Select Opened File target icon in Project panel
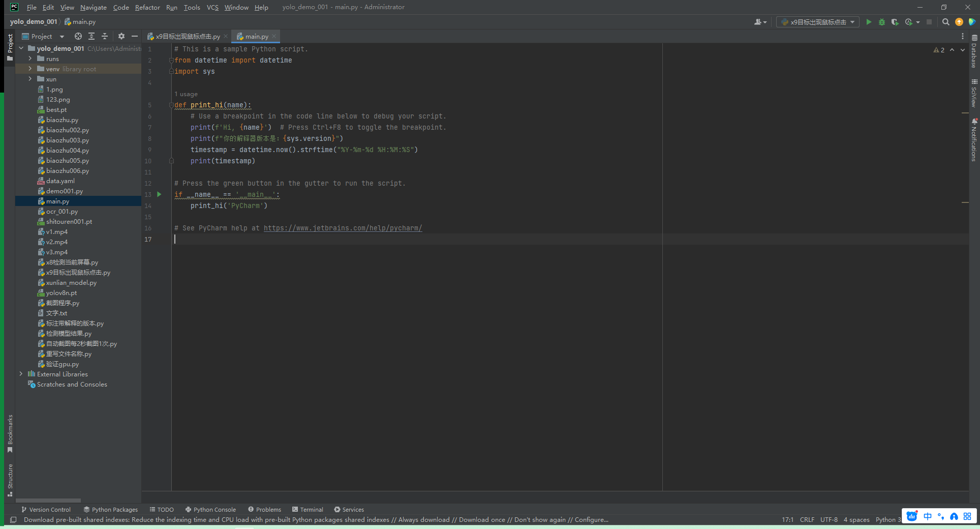Screen dimensions: 980x529 (x=78, y=36)
